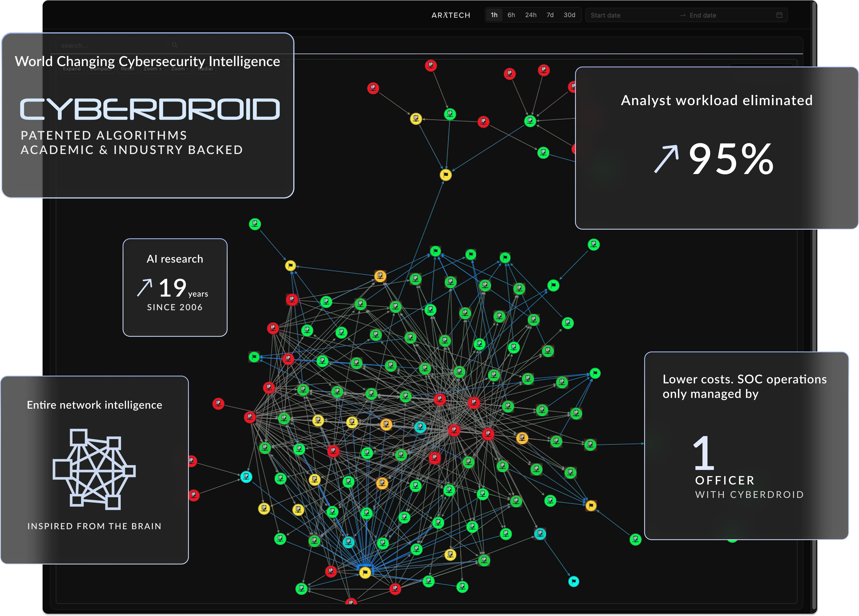Select the 1h time range option
This screenshot has height=616, width=859.
pos(494,15)
